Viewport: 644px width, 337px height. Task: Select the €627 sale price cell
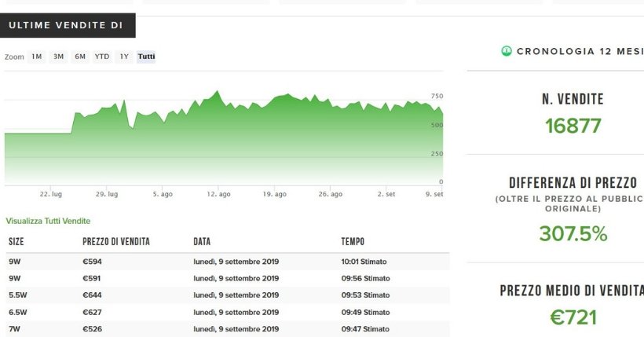pos(92,313)
